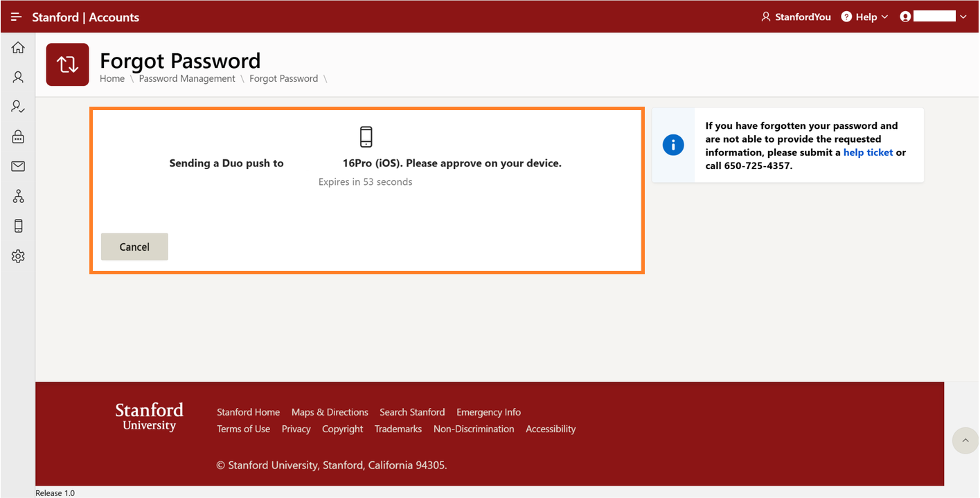Open Terms of Use footer link
The height and width of the screenshot is (498, 980).
point(243,429)
